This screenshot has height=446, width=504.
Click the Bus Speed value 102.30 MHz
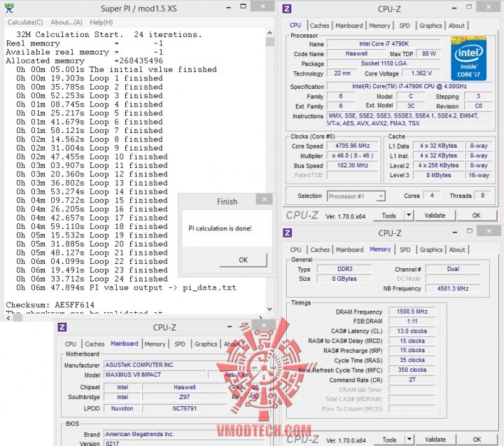pyautogui.click(x=353, y=165)
